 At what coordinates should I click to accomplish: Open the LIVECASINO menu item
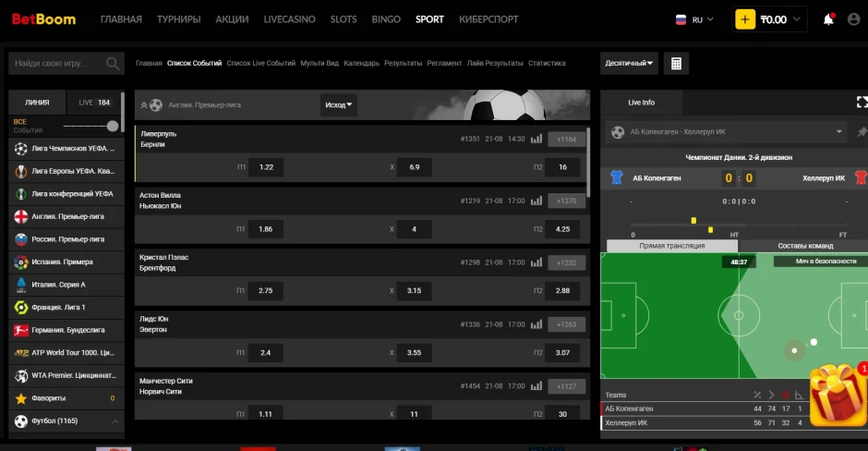pos(290,19)
